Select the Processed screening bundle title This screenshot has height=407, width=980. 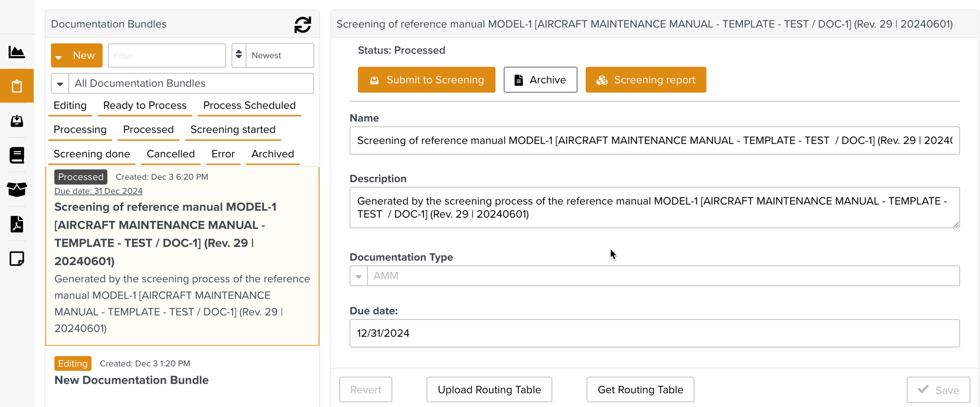click(165, 234)
